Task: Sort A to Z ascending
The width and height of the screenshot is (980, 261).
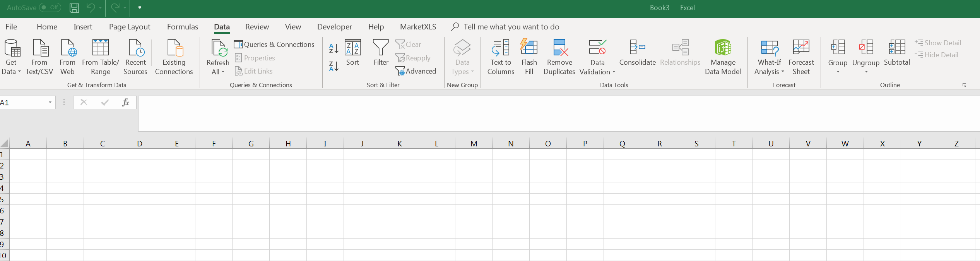Action: coord(334,48)
